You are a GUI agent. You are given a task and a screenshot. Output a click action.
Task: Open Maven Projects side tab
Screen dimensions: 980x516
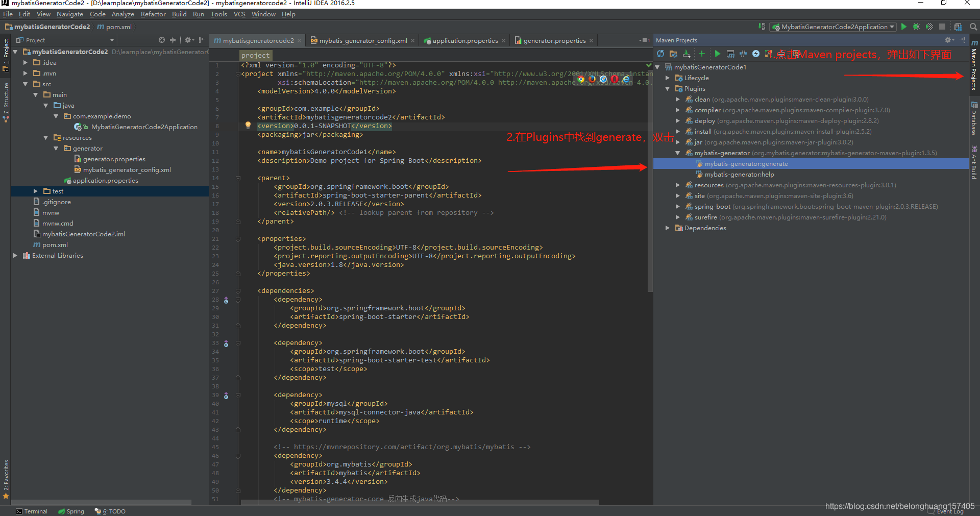point(974,65)
